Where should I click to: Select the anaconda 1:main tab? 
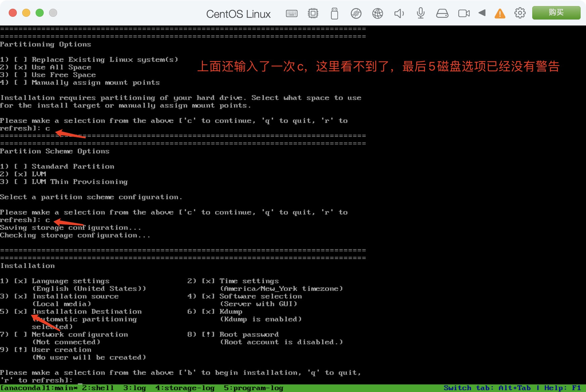(x=39, y=388)
